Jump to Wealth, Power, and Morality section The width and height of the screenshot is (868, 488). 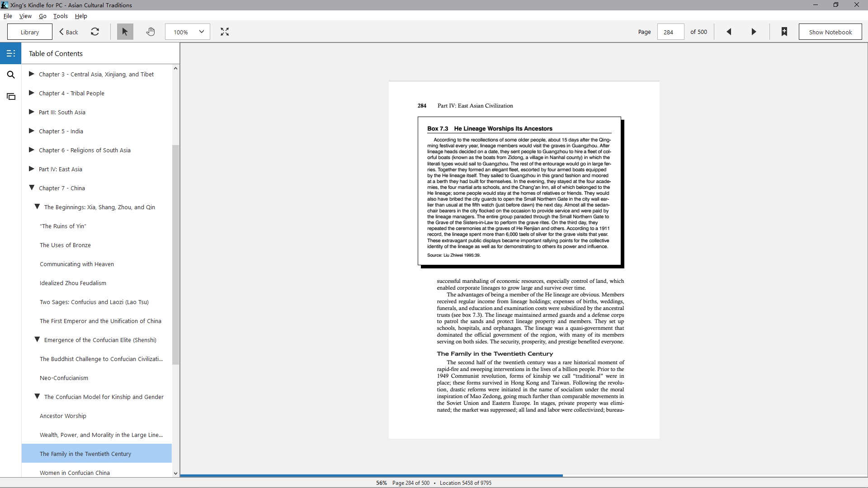(101, 435)
